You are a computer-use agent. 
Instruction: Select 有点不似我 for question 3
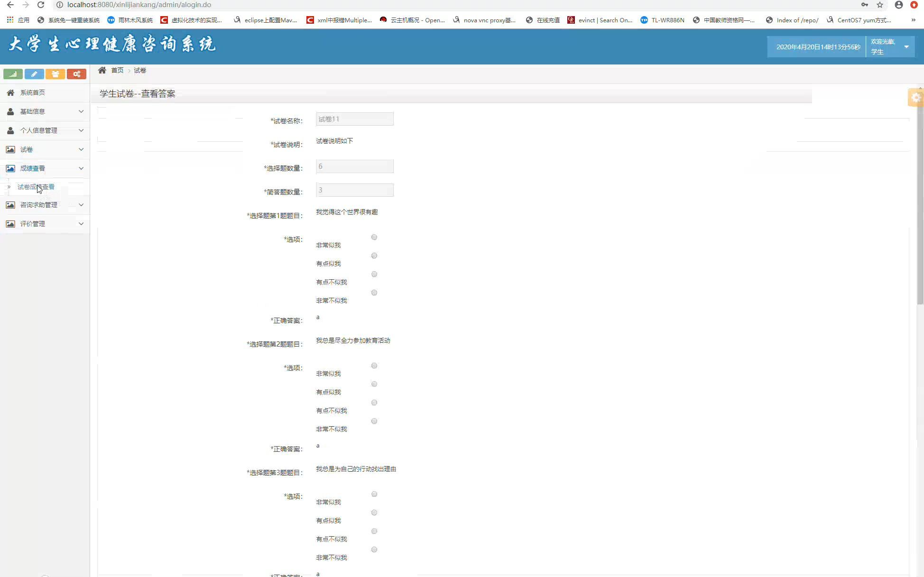point(374,531)
